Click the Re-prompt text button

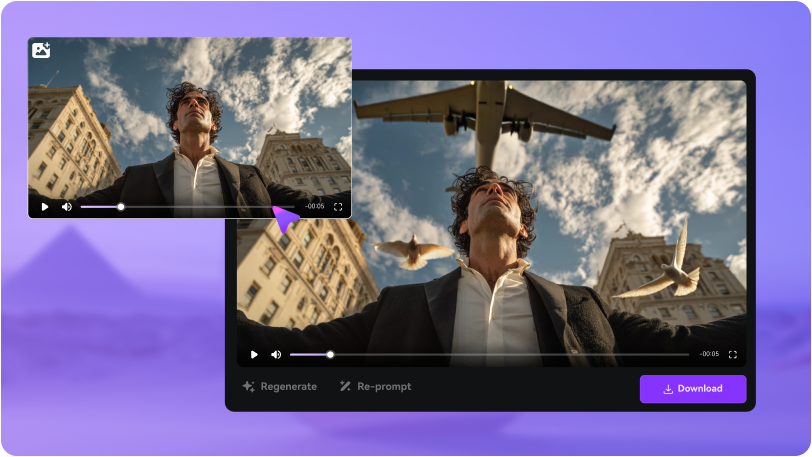(384, 387)
